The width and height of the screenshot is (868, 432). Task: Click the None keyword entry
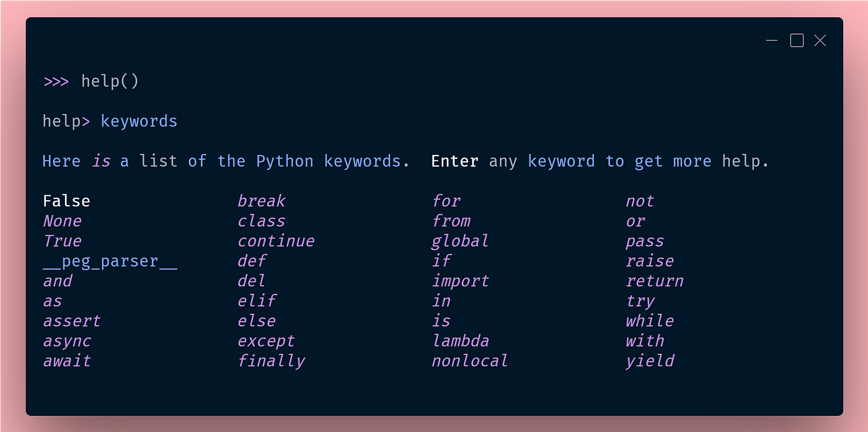click(x=62, y=221)
